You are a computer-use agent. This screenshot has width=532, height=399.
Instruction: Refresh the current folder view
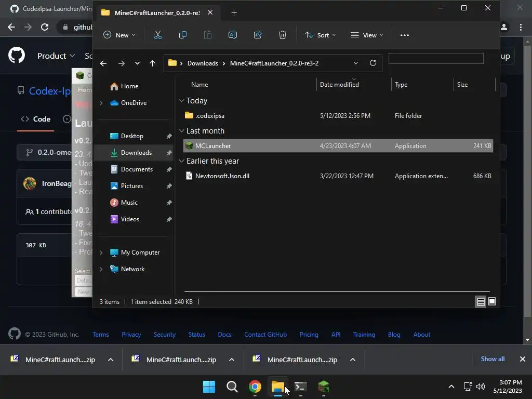pyautogui.click(x=373, y=63)
